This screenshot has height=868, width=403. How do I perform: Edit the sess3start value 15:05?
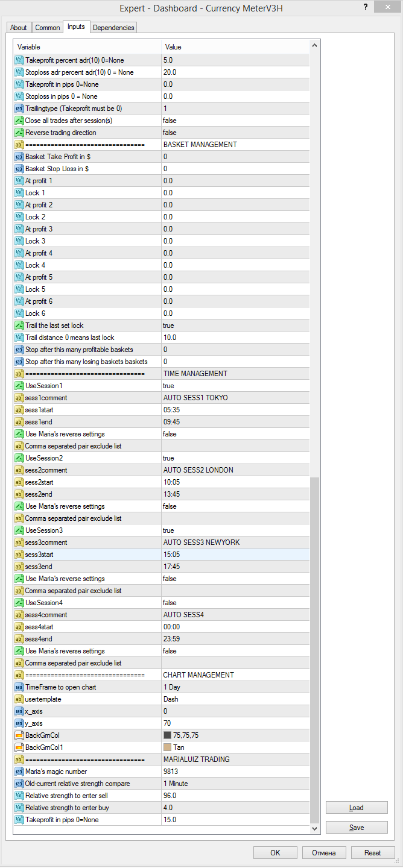[235, 555]
